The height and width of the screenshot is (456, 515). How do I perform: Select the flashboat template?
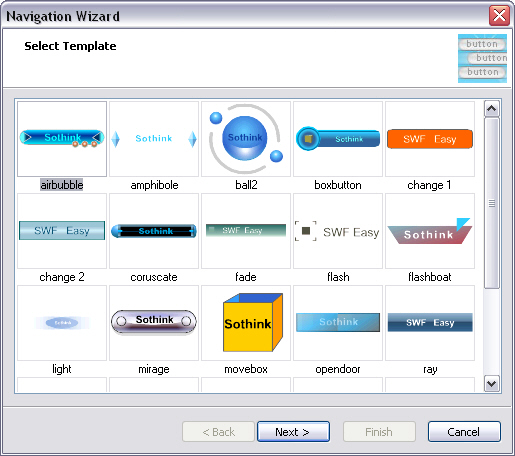(430, 231)
